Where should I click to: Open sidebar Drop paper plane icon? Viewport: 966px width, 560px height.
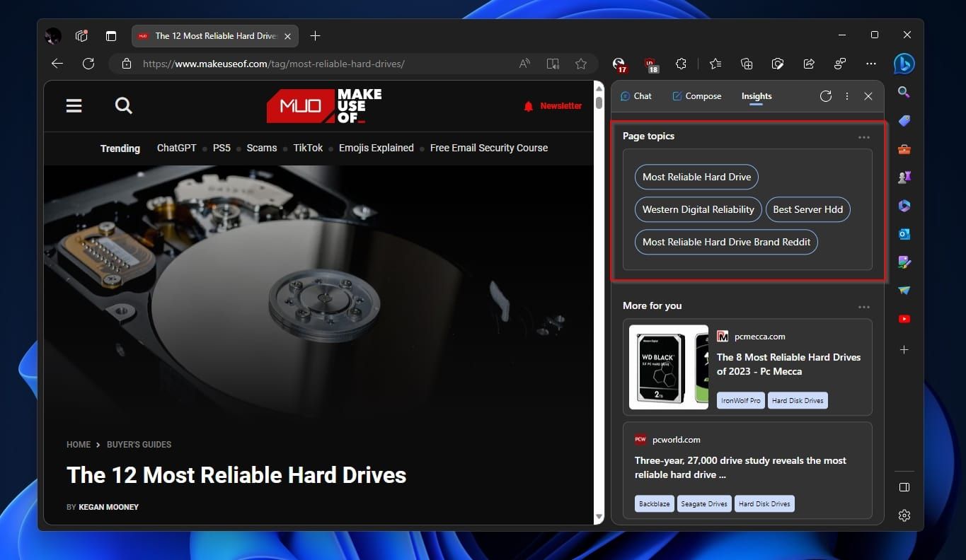(x=904, y=291)
